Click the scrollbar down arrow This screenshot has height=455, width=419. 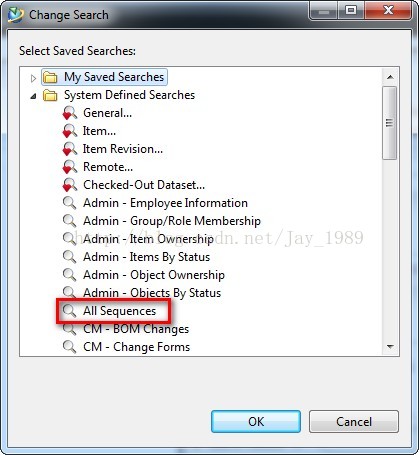pyautogui.click(x=390, y=347)
